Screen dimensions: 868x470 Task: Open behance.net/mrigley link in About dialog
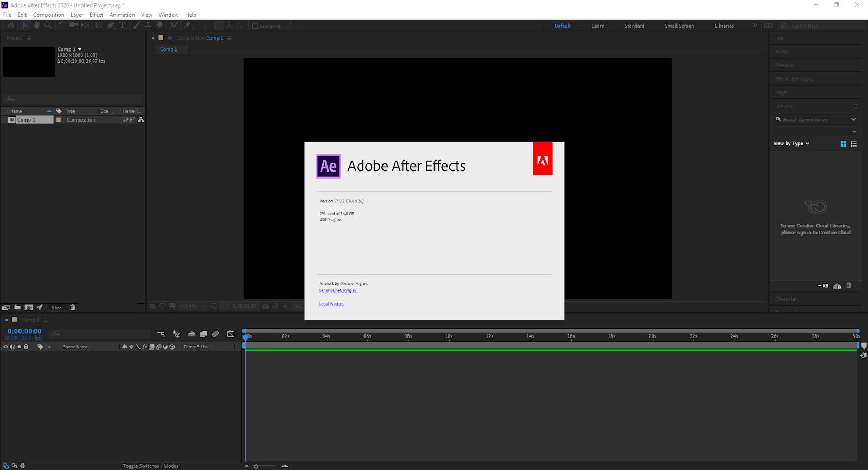point(338,290)
